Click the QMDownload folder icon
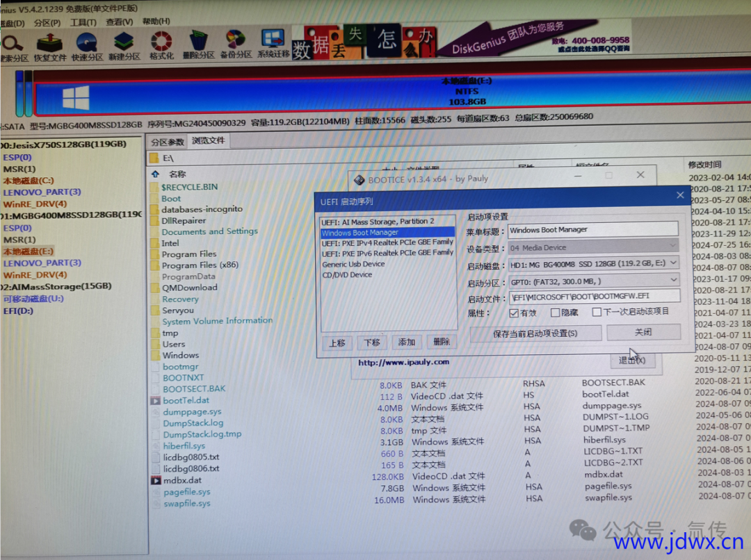This screenshot has height=560, width=751. point(154,288)
